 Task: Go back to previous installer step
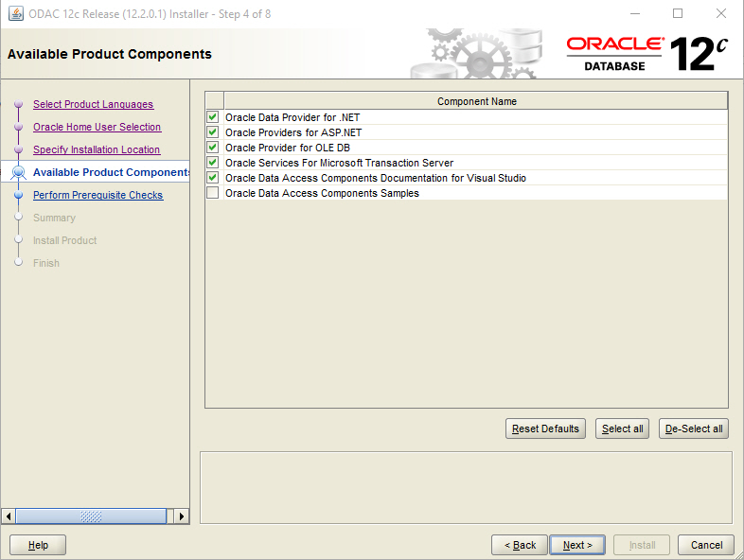(x=520, y=545)
